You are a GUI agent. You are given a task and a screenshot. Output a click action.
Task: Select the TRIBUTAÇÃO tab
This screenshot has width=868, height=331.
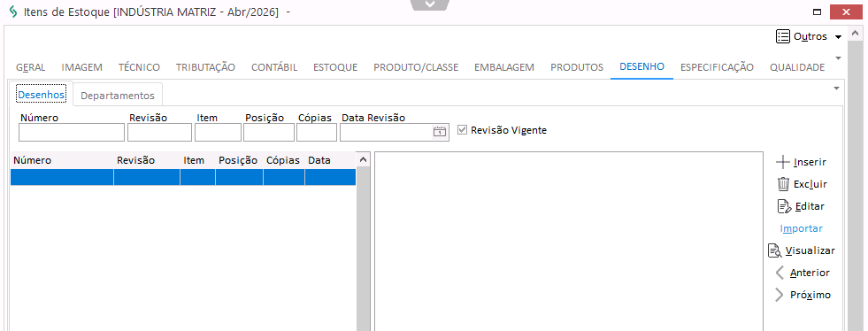tap(205, 67)
